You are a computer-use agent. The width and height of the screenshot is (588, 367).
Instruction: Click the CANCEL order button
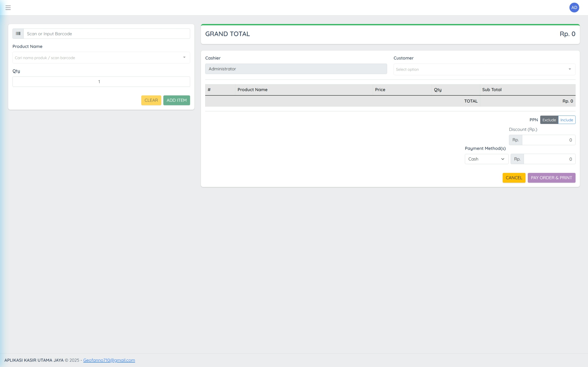514,178
